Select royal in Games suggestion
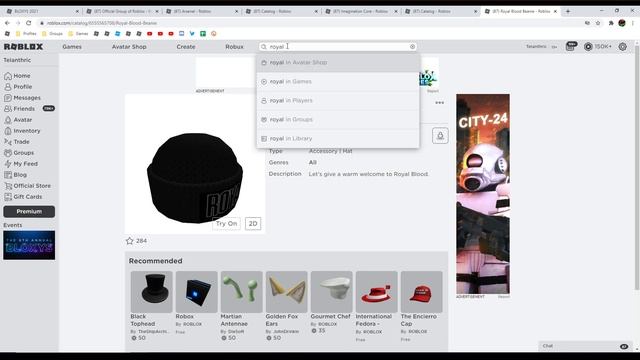 [x=338, y=82]
